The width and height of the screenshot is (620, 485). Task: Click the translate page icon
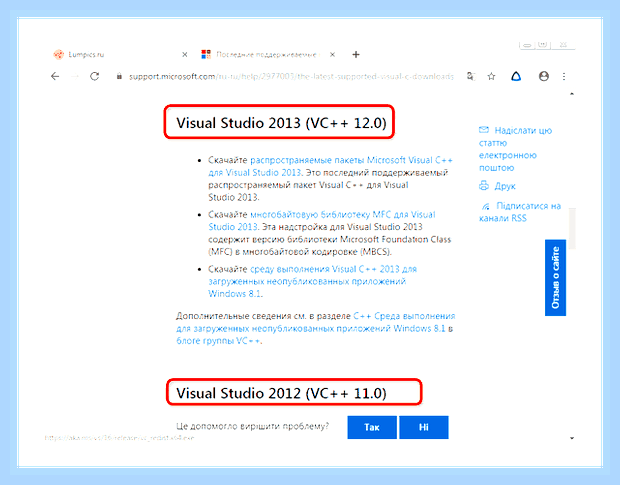[471, 76]
